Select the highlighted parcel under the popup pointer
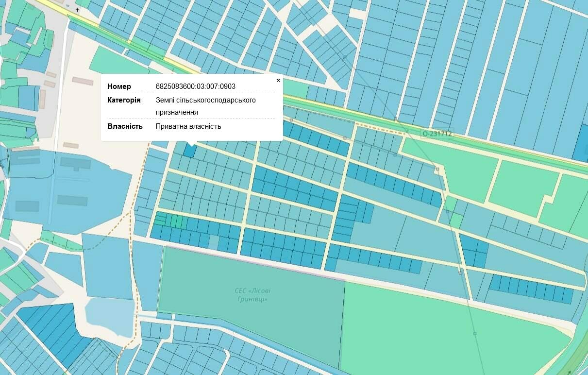 tap(189, 150)
